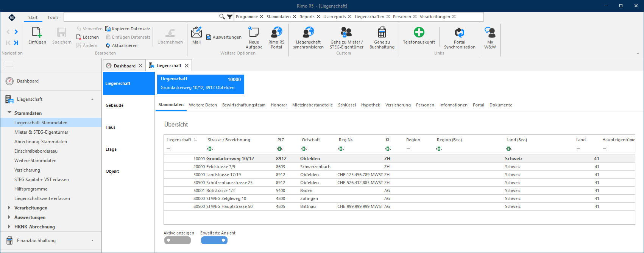Select the Feldstrasse 7/9 row
The image size is (644, 253).
[x=399, y=167]
